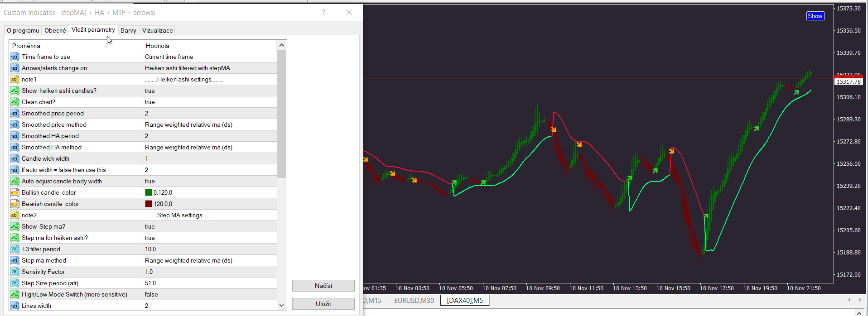Click the double icon beside T3 filter period

14,249
